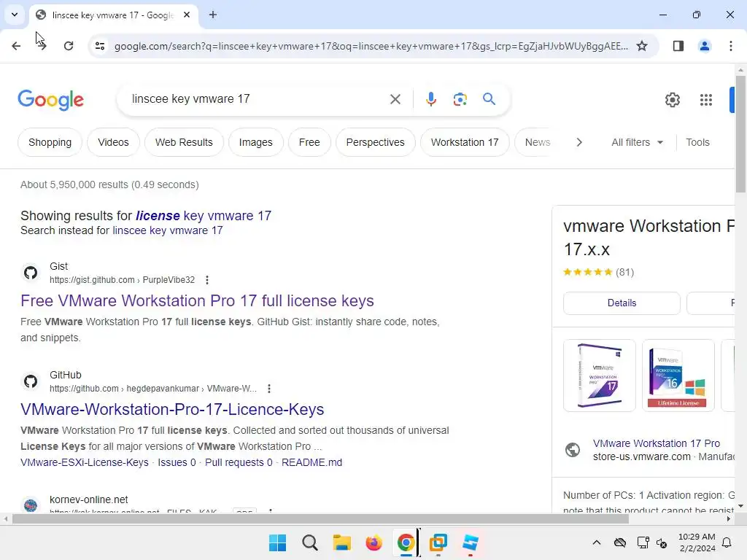
Task: Open the Workstation 16 Lifetime License thumbnail
Action: pyautogui.click(x=678, y=376)
